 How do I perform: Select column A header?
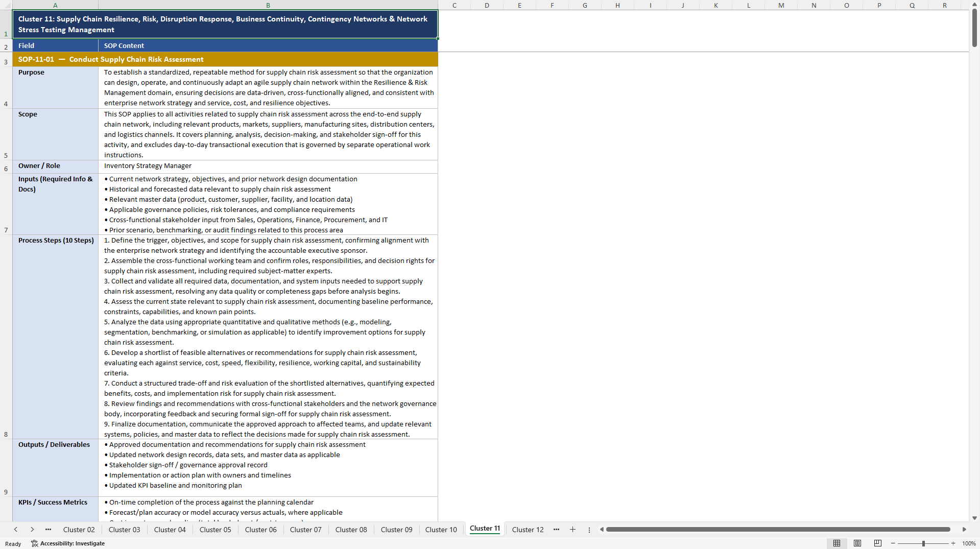tap(55, 5)
